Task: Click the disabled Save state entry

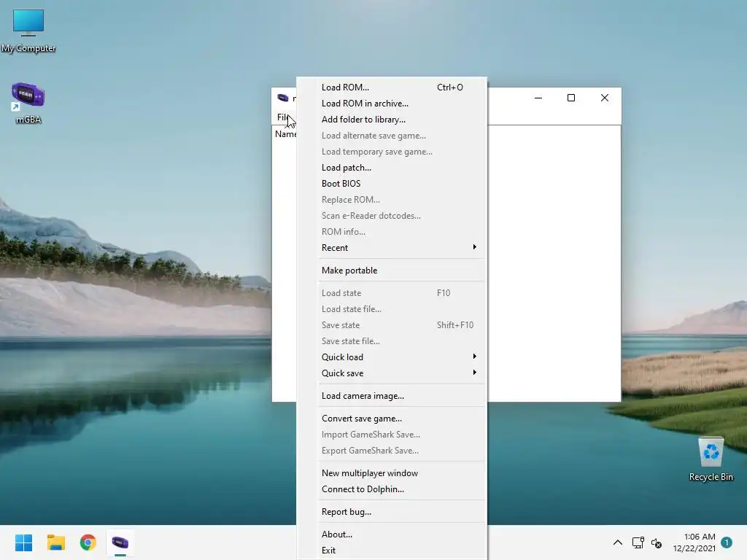Action: click(x=392, y=325)
